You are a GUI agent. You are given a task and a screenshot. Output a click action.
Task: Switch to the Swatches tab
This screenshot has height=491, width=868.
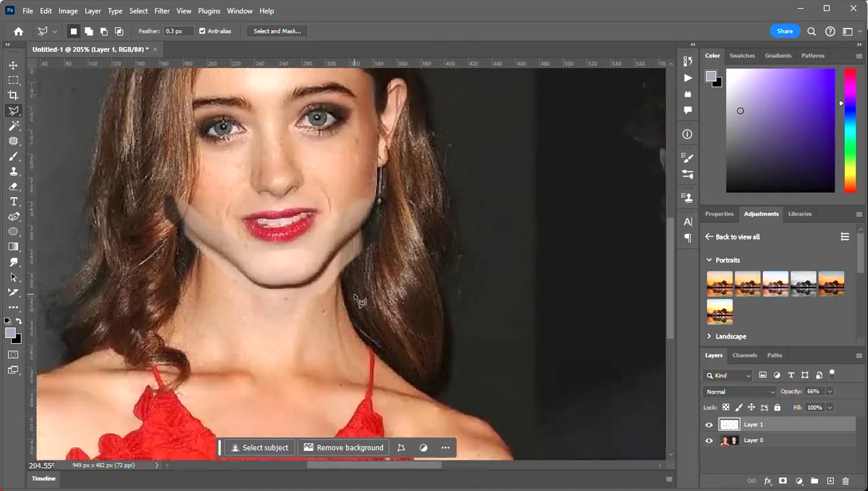click(x=742, y=56)
